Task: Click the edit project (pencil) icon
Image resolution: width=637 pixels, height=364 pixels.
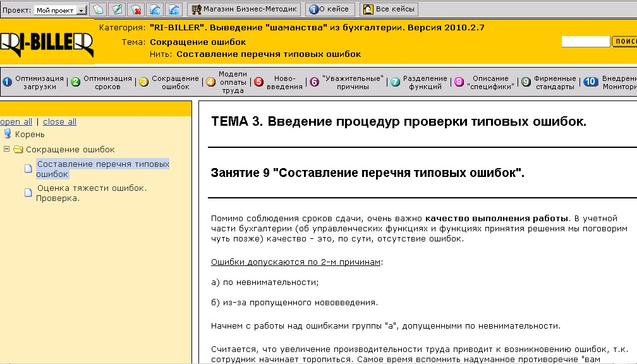Action: [x=117, y=9]
